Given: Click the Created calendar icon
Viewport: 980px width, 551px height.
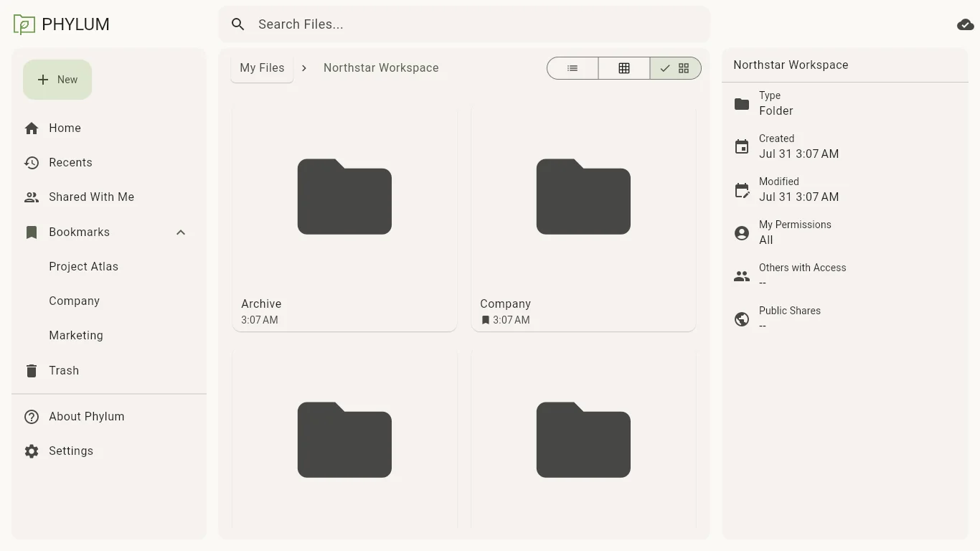Looking at the screenshot, I should click(x=742, y=146).
